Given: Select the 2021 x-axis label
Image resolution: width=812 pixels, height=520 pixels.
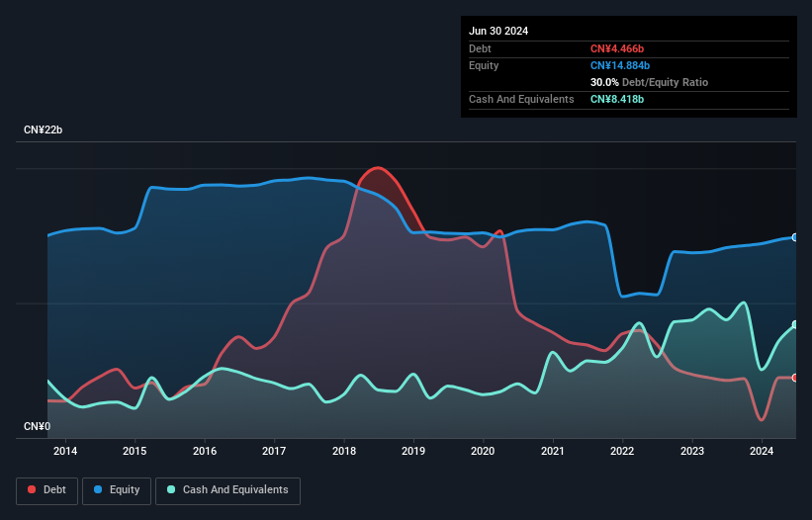Looking at the screenshot, I should (553, 451).
